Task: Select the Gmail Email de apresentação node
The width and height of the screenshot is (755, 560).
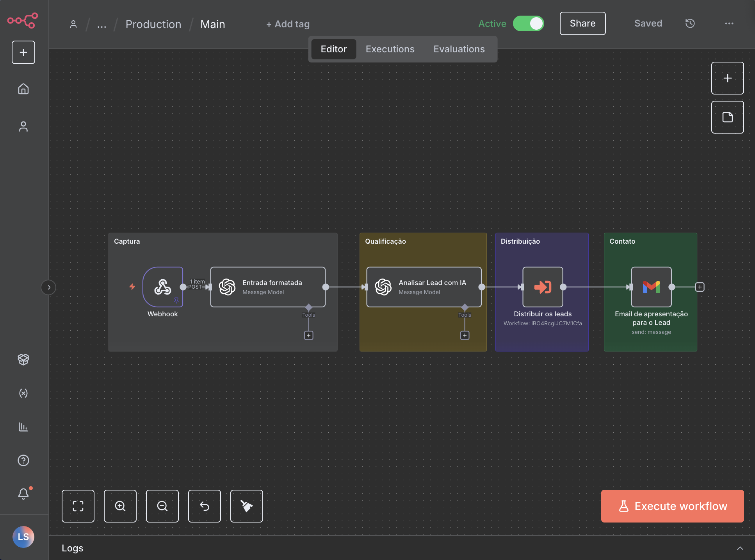Action: pyautogui.click(x=652, y=287)
